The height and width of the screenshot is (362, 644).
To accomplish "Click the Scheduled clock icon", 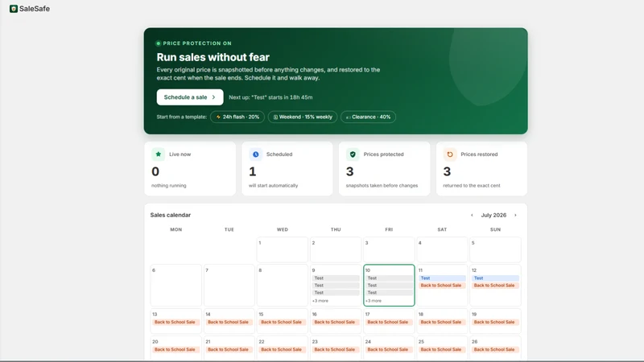I will 255,154.
